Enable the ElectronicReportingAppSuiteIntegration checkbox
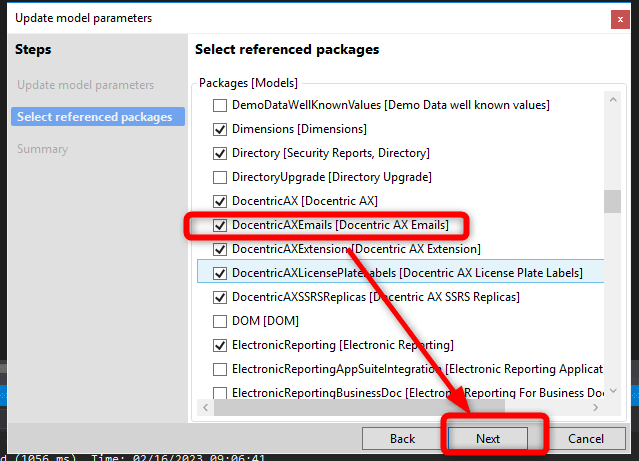The width and height of the screenshot is (639, 461). [x=221, y=369]
